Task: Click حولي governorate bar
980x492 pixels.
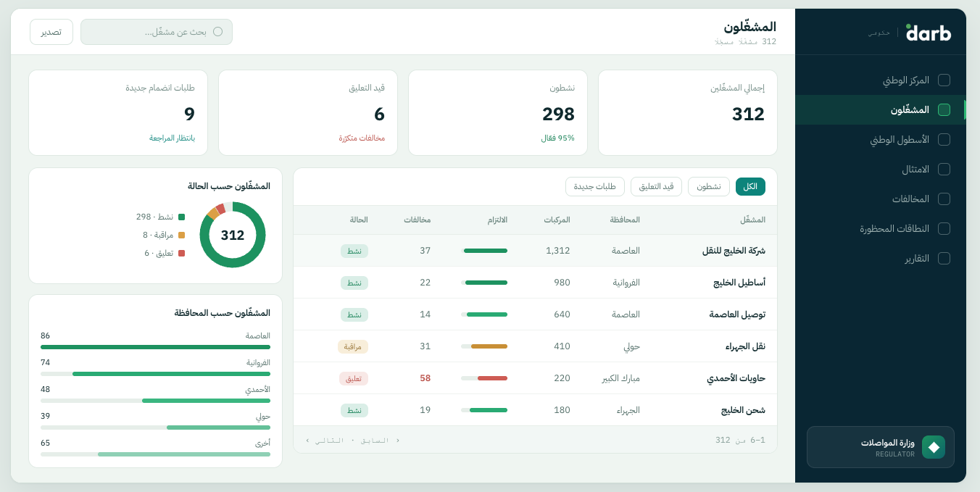Action: click(x=155, y=428)
